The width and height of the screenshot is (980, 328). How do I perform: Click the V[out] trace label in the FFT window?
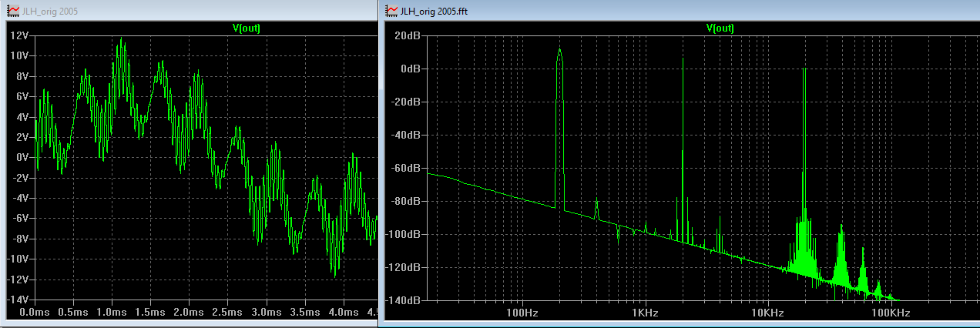click(720, 28)
